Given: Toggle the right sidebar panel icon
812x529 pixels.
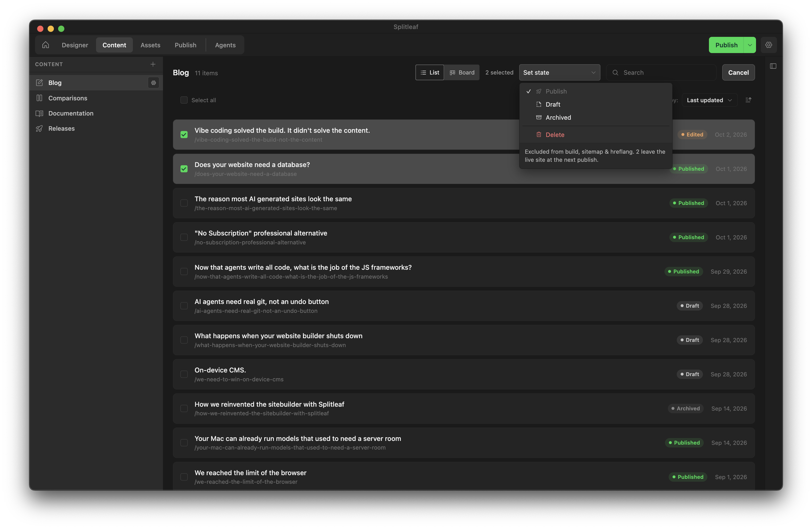Looking at the screenshot, I should 773,66.
